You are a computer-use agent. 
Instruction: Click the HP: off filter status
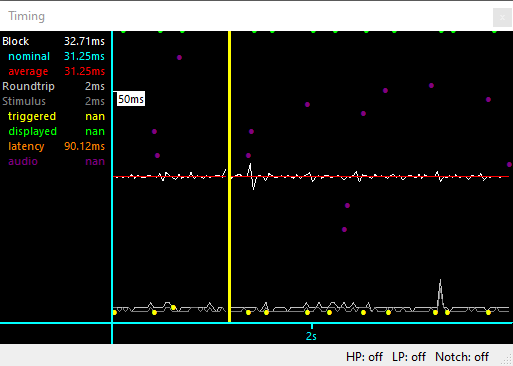pos(364,357)
